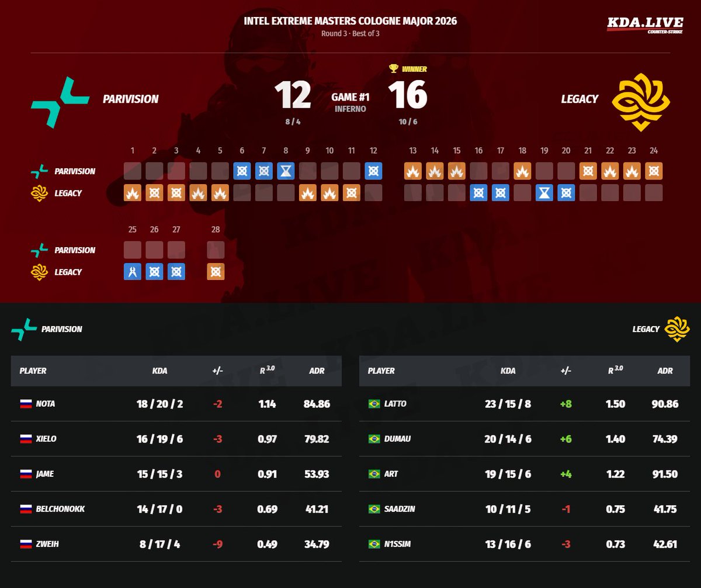
Task: Open player XIELO's name
Action: point(46,439)
